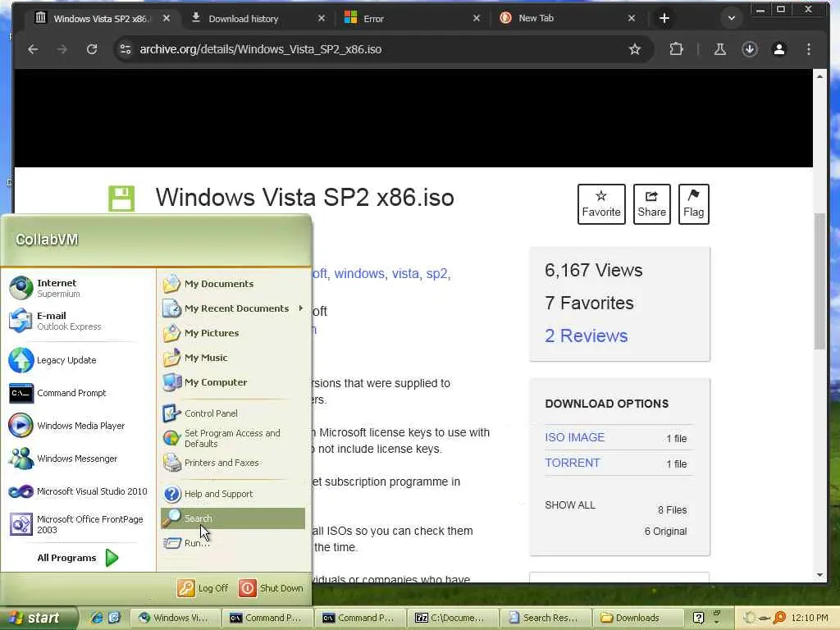Click the Favorite button on archive page
Image resolution: width=840 pixels, height=630 pixels.
[601, 204]
